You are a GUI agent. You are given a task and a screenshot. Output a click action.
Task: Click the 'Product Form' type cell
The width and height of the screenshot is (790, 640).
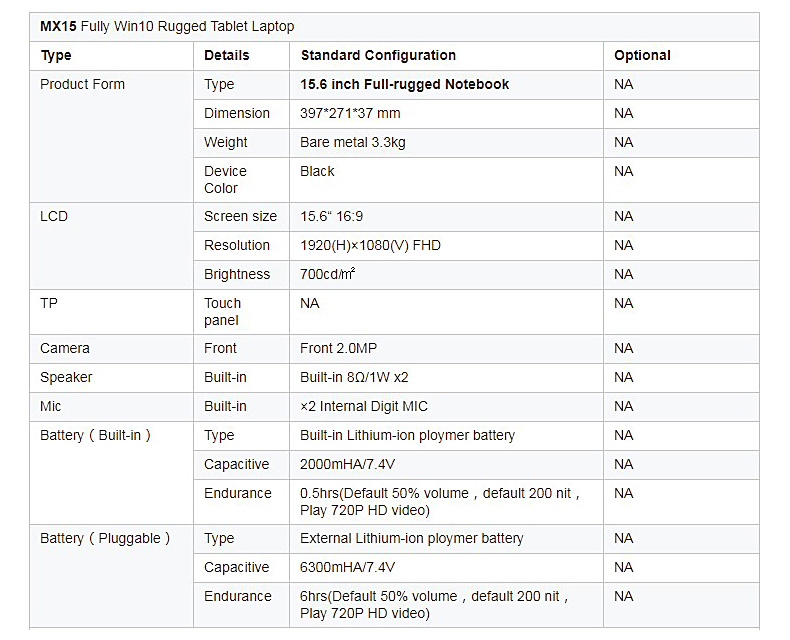[x=83, y=85]
